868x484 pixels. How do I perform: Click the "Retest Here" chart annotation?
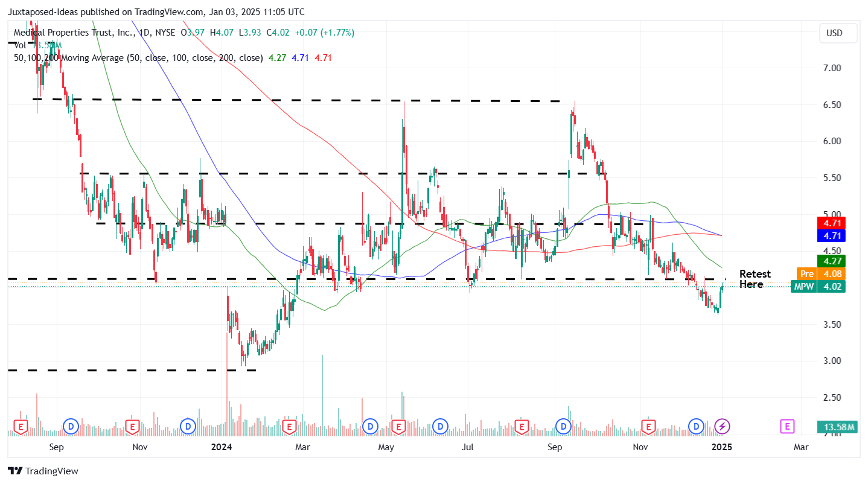755,279
